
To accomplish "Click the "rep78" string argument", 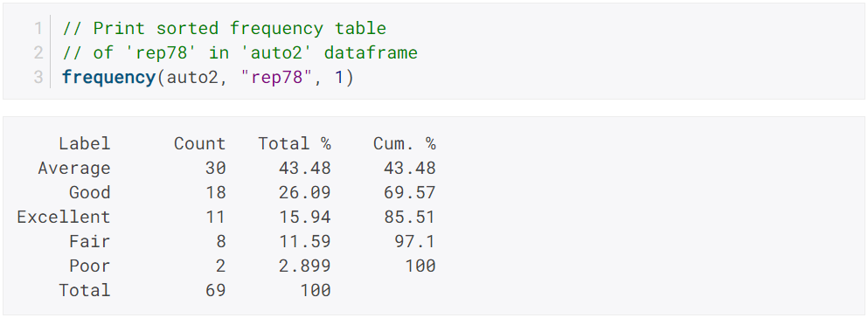I will (278, 77).
